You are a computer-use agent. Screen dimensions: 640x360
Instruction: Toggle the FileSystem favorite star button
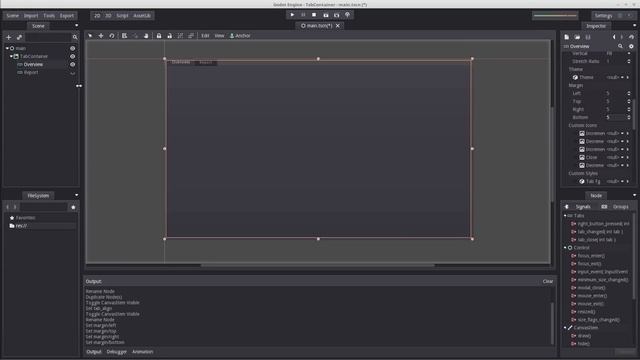[x=73, y=207]
